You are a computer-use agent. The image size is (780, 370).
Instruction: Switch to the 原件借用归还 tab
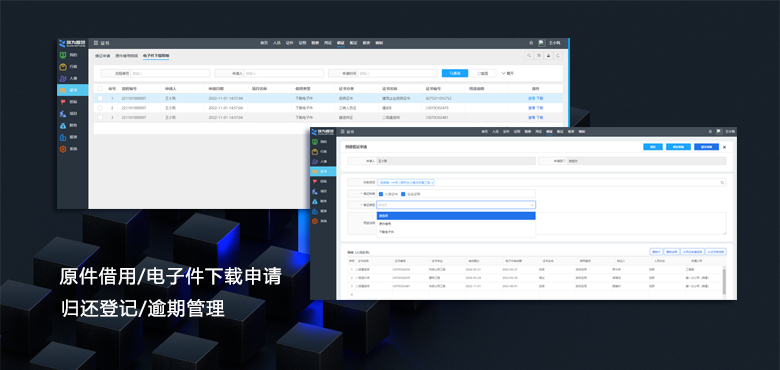tap(127, 56)
